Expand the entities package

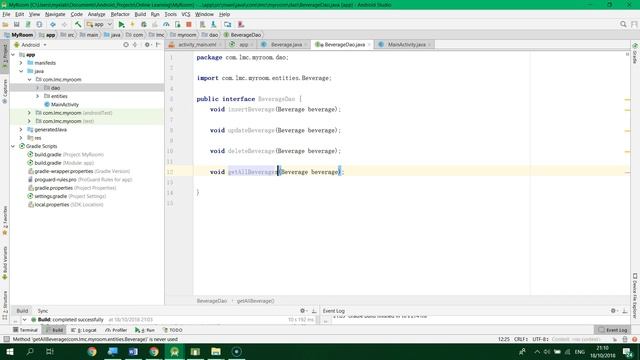pyautogui.click(x=38, y=96)
